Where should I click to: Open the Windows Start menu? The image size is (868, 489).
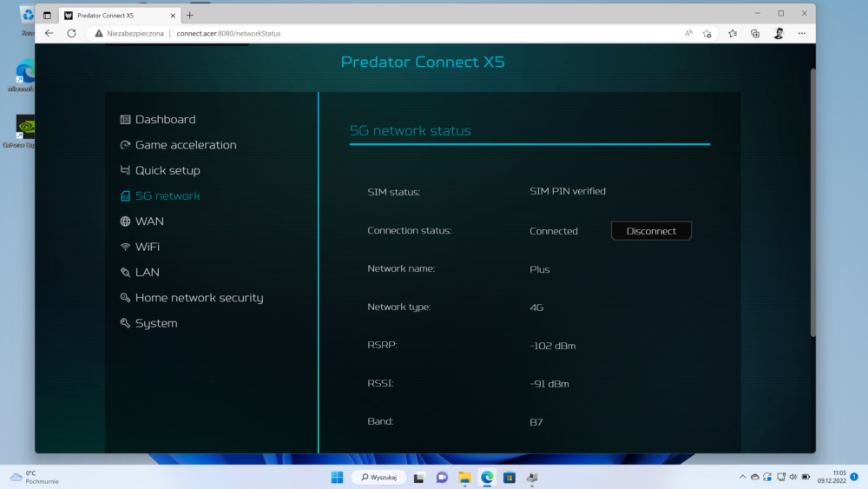tap(337, 477)
